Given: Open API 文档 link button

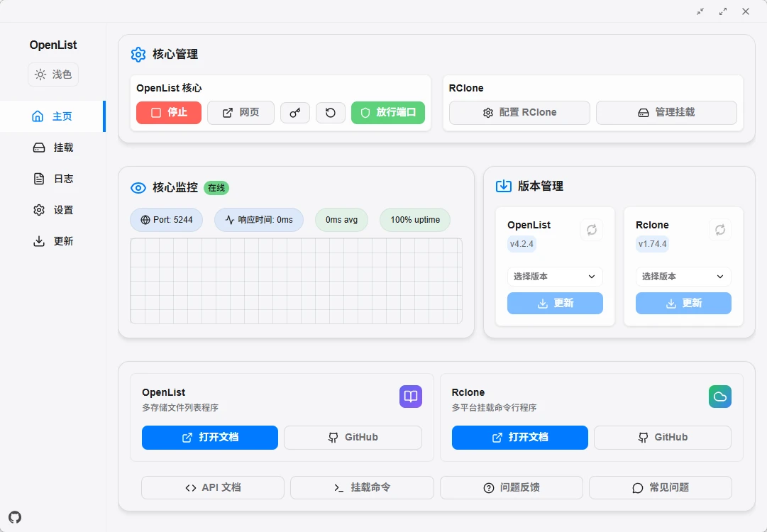Looking at the screenshot, I should [x=213, y=488].
